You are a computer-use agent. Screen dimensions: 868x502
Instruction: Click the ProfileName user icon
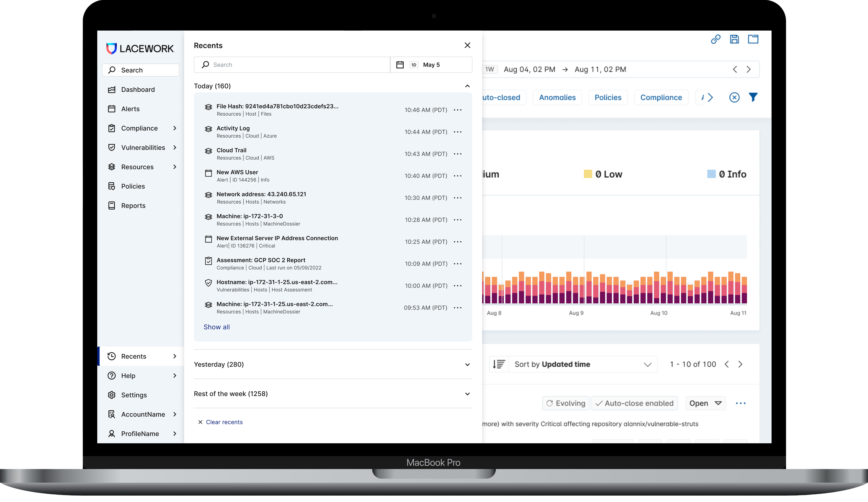112,434
